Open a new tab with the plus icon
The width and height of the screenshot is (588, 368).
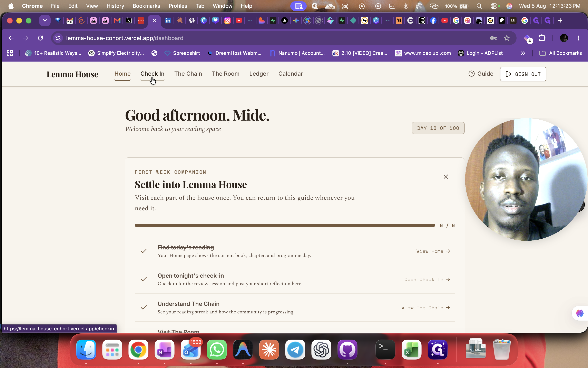click(560, 20)
